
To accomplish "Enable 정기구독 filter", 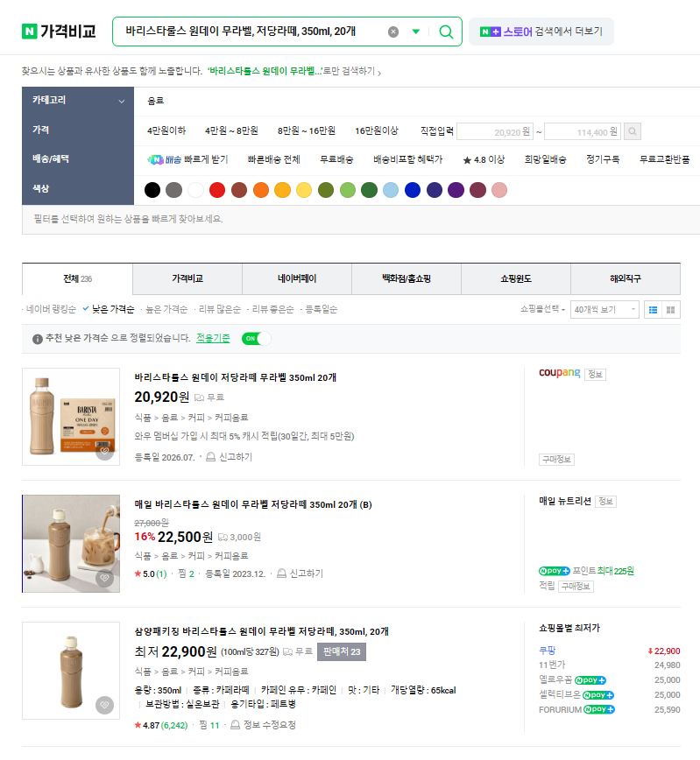I will [603, 159].
